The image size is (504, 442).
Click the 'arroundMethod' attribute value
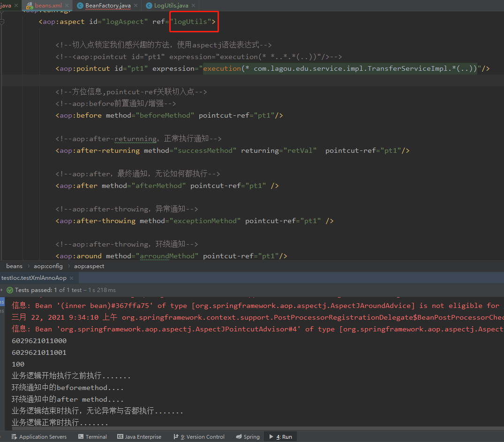167,256
